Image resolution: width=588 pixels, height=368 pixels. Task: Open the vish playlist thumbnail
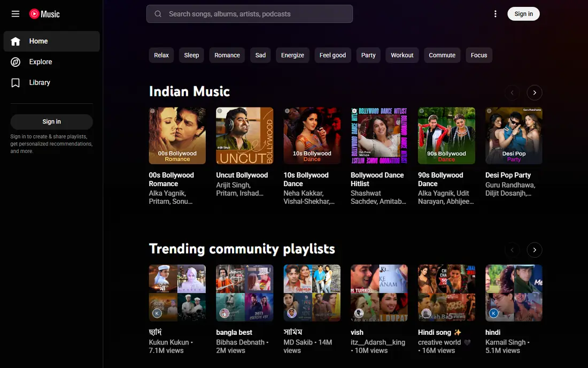(379, 293)
